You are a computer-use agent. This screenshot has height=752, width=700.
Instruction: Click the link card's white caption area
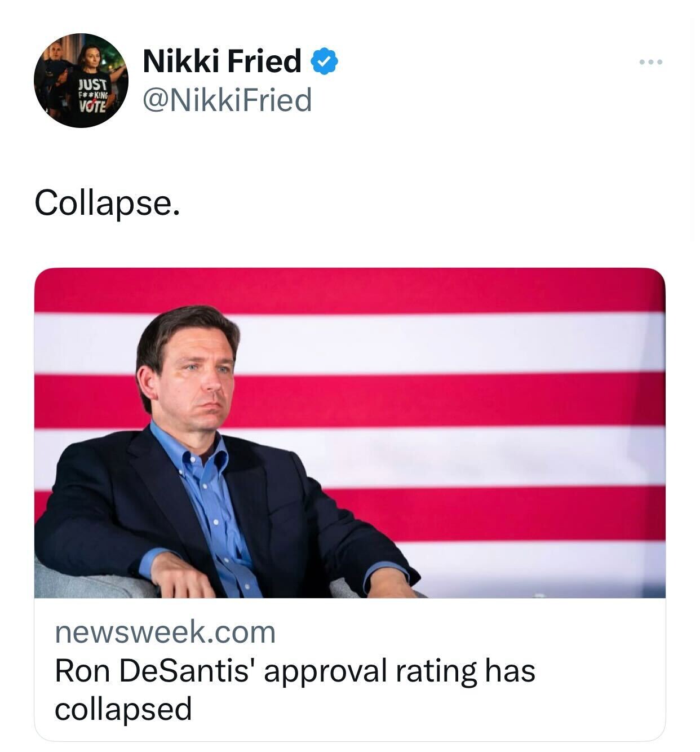point(349,670)
